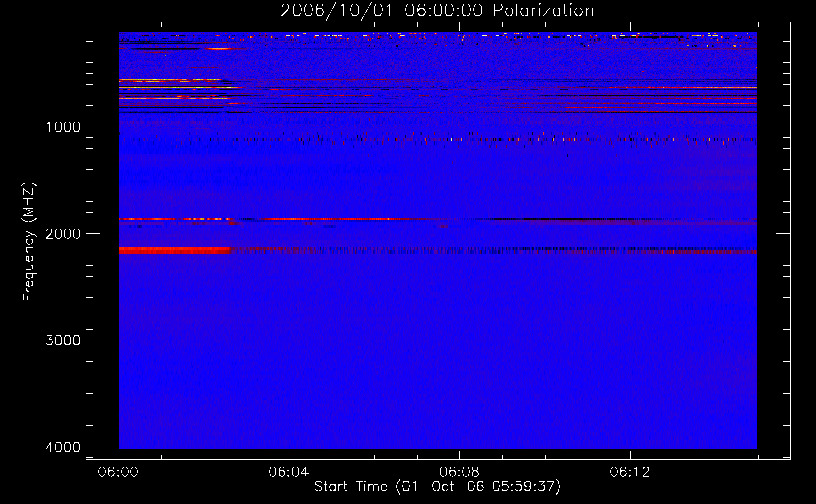The image size is (816, 504).
Task: Click the 'Frequency (MHZ)' axis label
Action: [x=29, y=242]
